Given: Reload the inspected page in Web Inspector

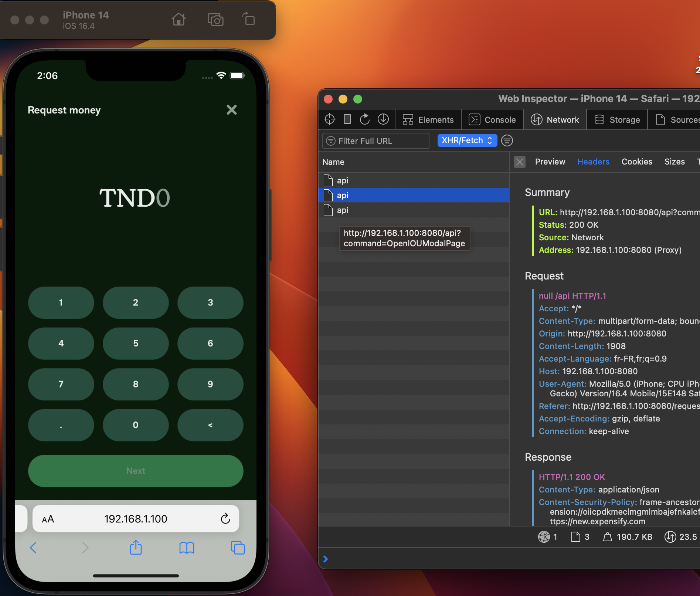Looking at the screenshot, I should 364,119.
